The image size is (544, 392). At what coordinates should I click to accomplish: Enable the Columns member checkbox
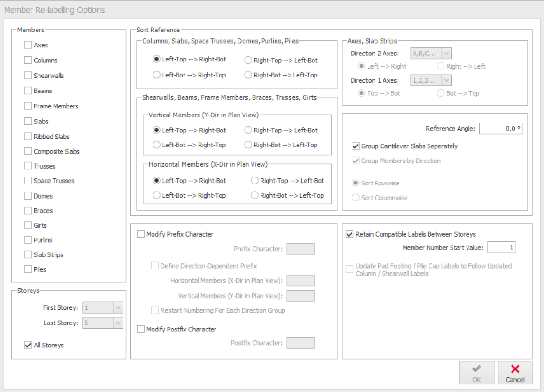[28, 61]
